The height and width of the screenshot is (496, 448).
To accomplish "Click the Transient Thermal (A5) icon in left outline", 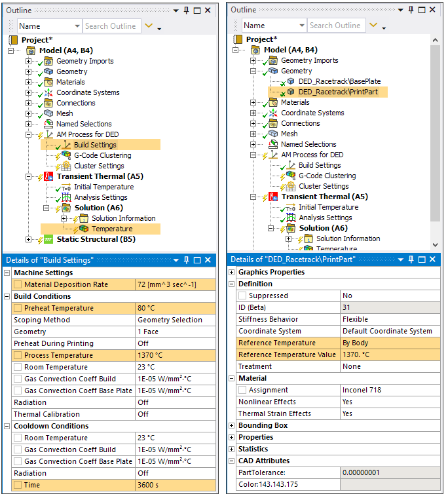I will [48, 176].
